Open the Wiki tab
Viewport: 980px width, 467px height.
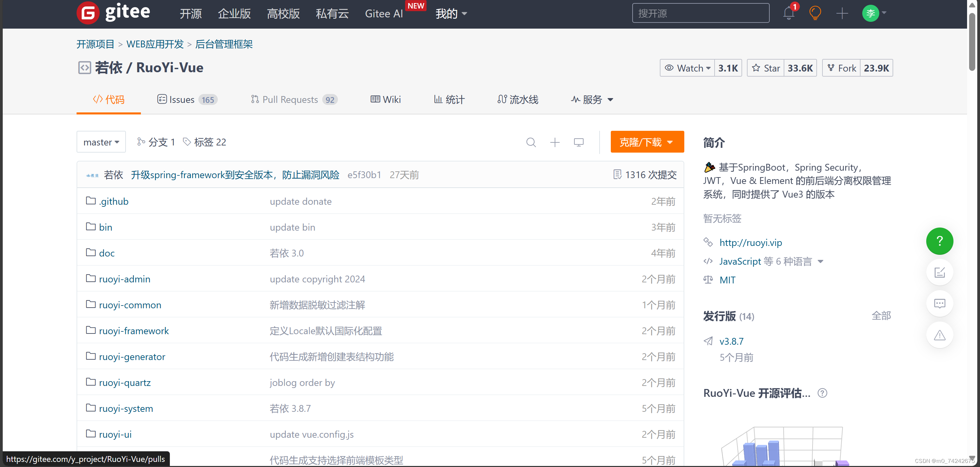(x=386, y=100)
